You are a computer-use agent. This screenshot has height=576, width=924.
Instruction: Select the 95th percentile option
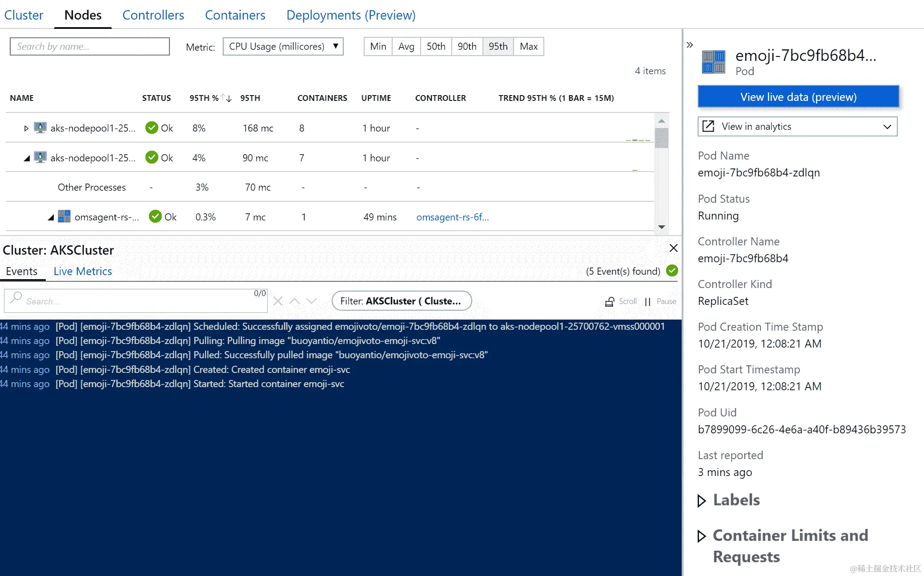498,46
